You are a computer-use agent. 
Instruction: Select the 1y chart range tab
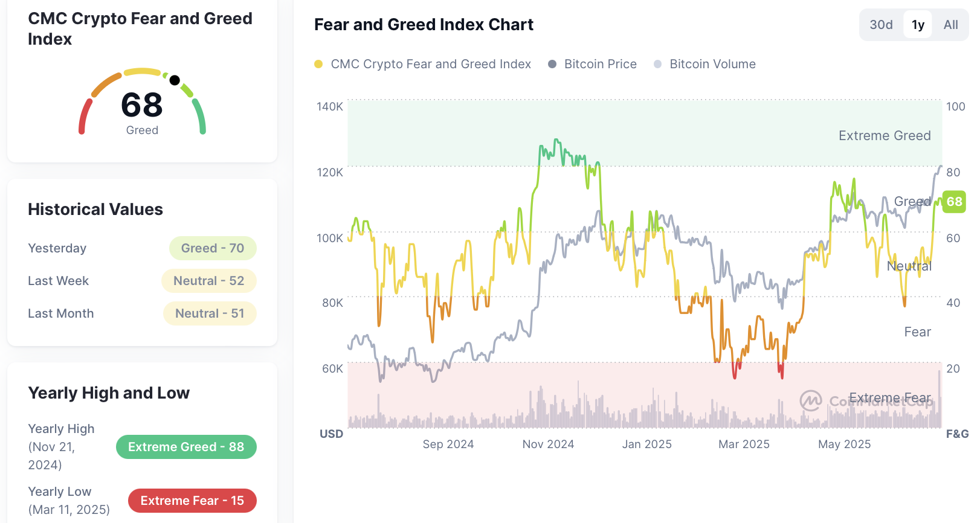click(918, 25)
